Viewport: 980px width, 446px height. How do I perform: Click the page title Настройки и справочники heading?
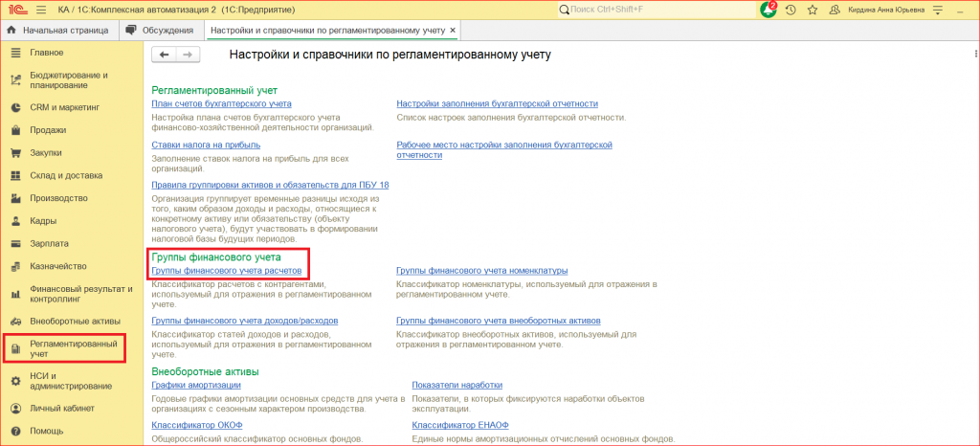click(390, 55)
